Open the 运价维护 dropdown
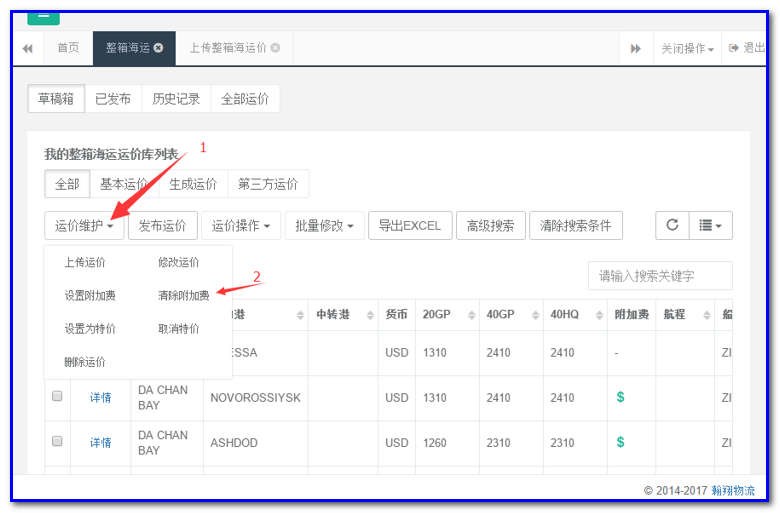This screenshot has width=780, height=513. tap(84, 225)
